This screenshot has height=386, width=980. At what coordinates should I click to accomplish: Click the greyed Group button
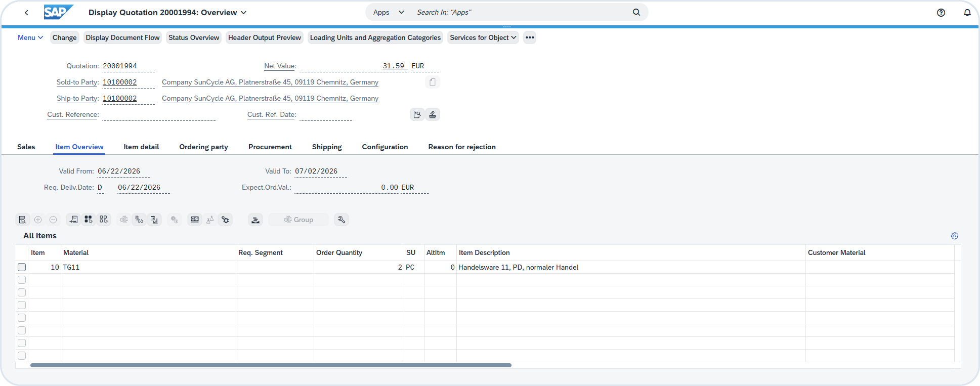[x=299, y=220]
